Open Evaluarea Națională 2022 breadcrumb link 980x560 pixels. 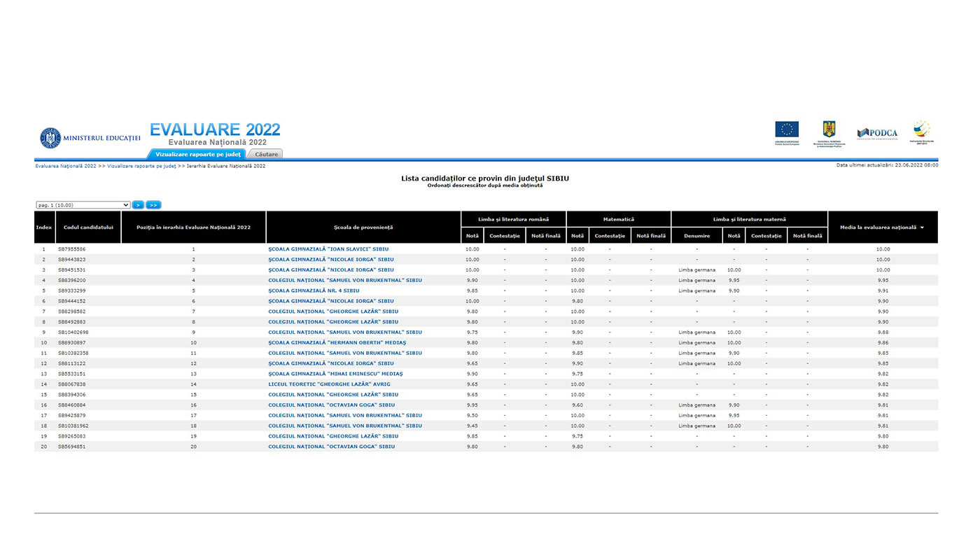coord(66,166)
